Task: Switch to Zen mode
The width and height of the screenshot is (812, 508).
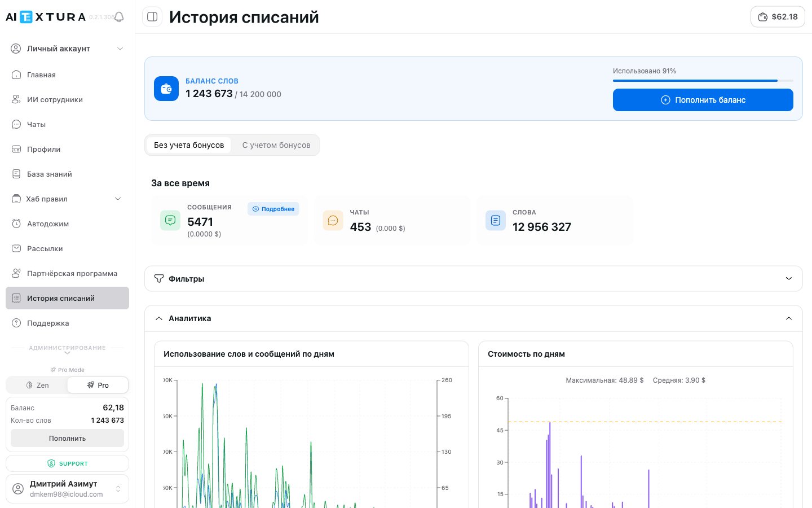Action: (37, 385)
